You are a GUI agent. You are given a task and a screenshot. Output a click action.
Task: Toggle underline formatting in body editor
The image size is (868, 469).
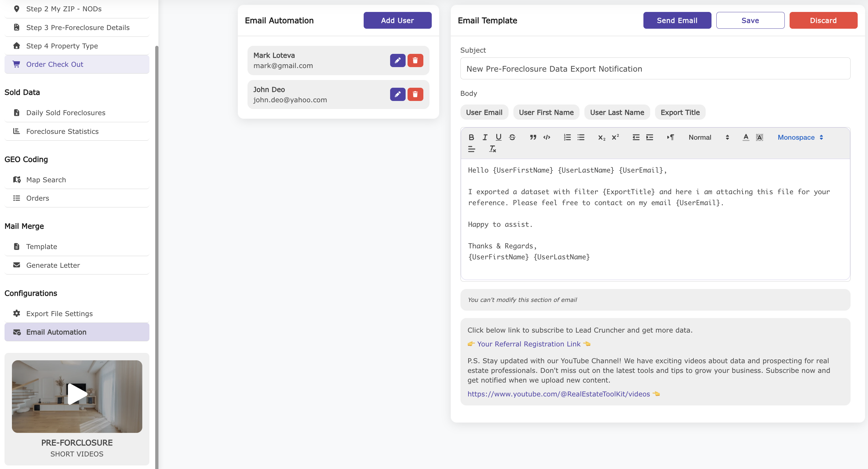pyautogui.click(x=498, y=137)
